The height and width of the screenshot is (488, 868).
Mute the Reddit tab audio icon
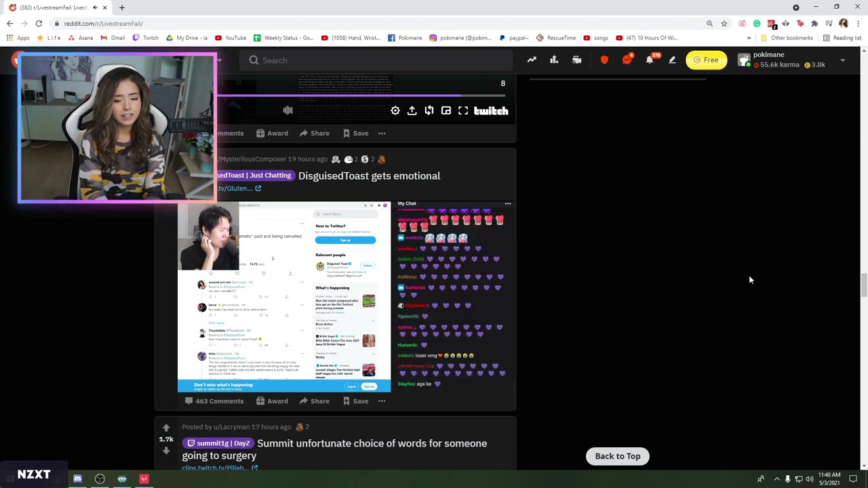click(x=95, y=7)
